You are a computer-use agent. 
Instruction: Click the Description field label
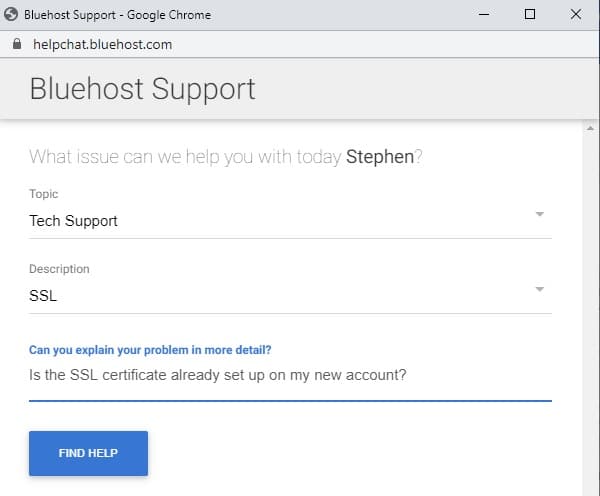click(x=59, y=269)
